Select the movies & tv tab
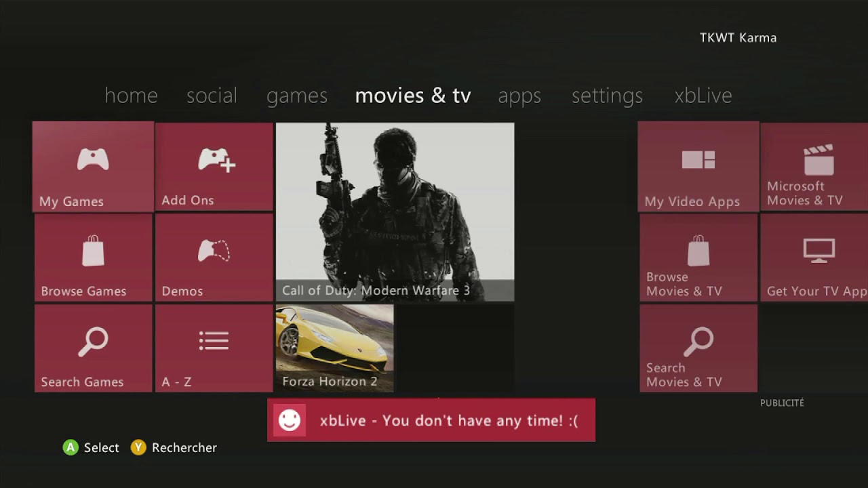The height and width of the screenshot is (488, 868). (x=413, y=96)
